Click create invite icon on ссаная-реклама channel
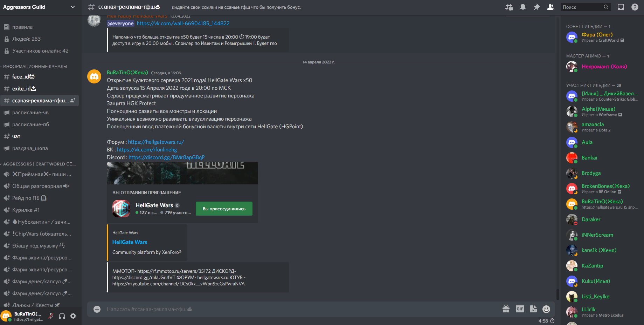Image resolution: width=644 pixels, height=325 pixels. tap(72, 101)
